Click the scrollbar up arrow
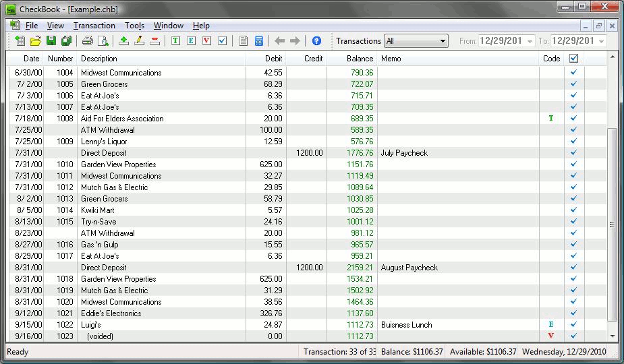The height and width of the screenshot is (364, 624). pyautogui.click(x=612, y=57)
